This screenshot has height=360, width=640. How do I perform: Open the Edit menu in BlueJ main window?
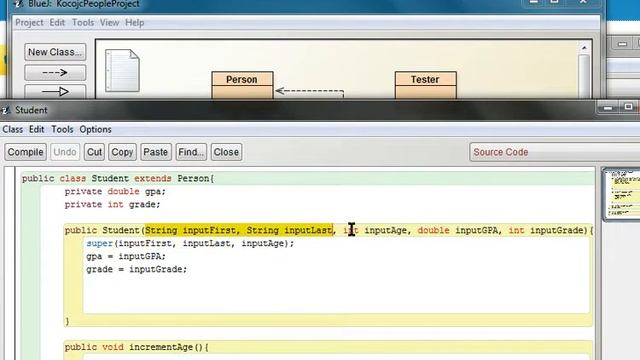57,22
